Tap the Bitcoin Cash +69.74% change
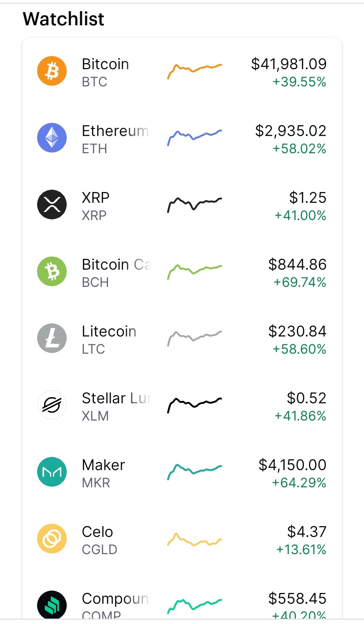Screen dimensions: 364x624 tap(300, 282)
